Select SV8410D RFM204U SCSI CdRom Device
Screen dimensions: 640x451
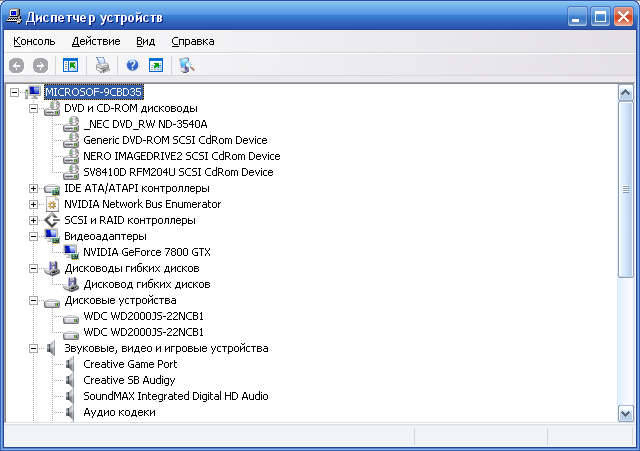click(178, 172)
